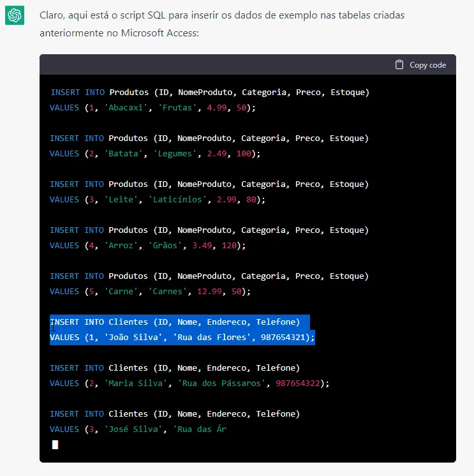This screenshot has height=476, width=474.
Task: Click the 'Maria Silva' name string
Action: coord(135,383)
